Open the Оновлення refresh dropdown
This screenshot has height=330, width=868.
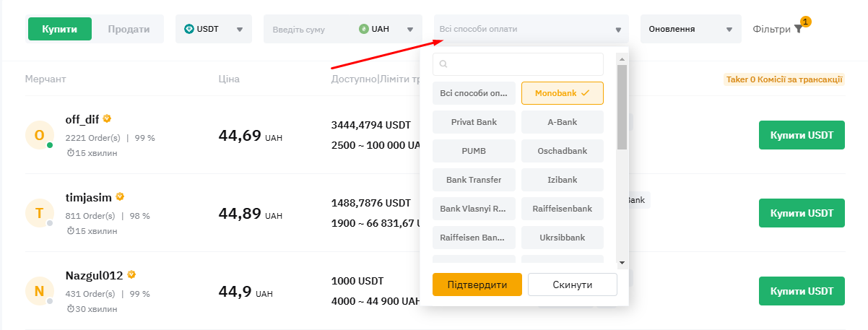point(690,29)
